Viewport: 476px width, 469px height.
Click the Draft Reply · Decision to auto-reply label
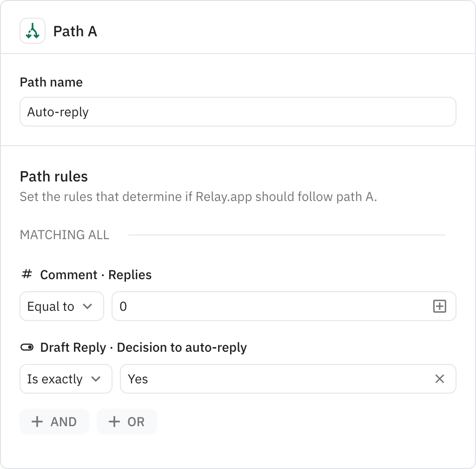[x=144, y=347]
